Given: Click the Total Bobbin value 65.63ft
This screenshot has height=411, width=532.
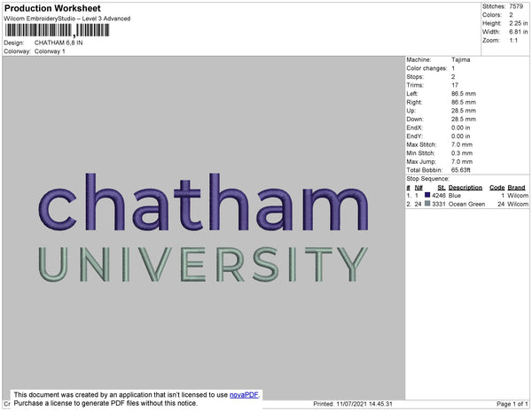Looking at the screenshot, I should point(460,170).
